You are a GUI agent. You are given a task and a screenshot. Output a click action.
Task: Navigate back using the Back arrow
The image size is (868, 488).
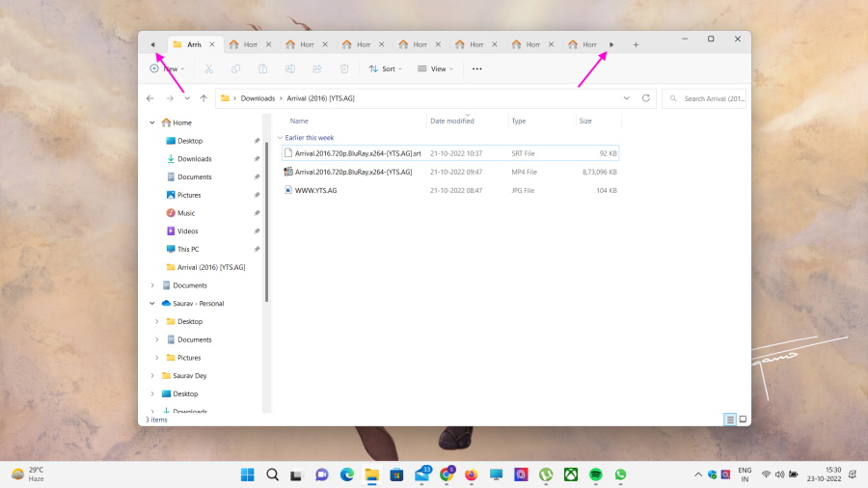pyautogui.click(x=150, y=98)
